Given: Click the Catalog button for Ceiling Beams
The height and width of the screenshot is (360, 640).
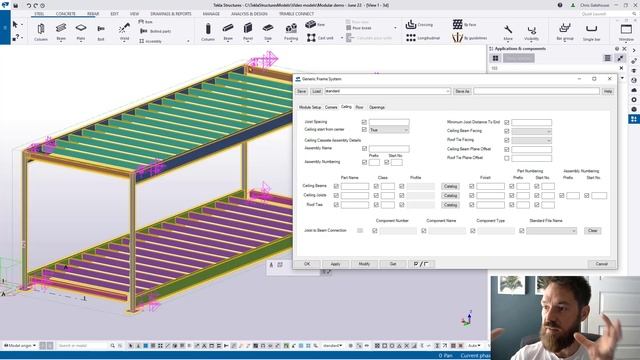Looking at the screenshot, I should coord(450,187).
